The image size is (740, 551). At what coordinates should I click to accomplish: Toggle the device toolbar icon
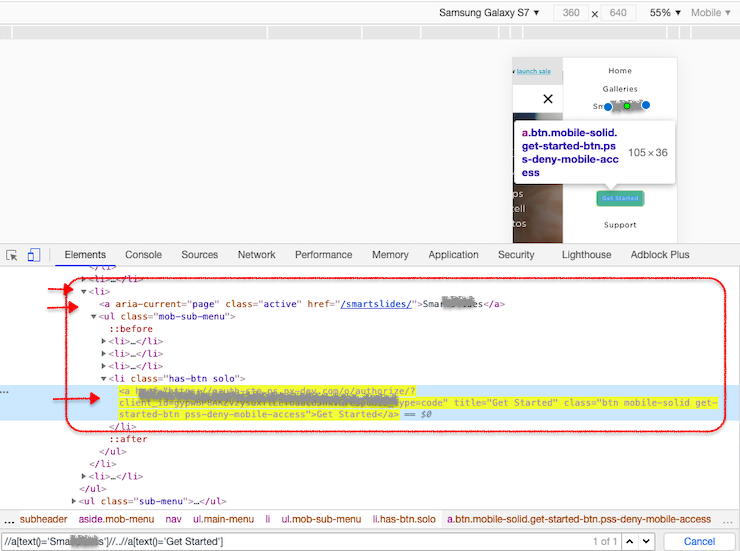click(34, 255)
